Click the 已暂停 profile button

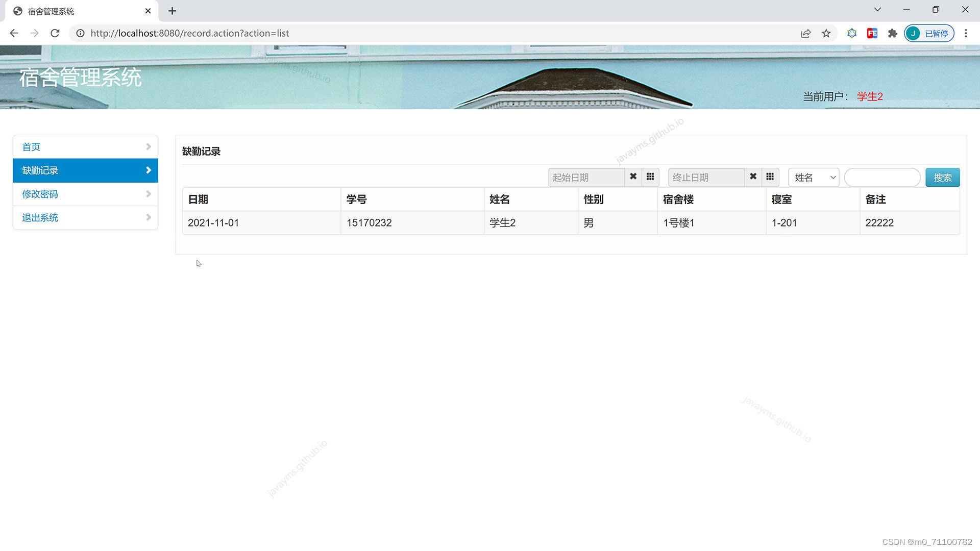[x=929, y=33]
